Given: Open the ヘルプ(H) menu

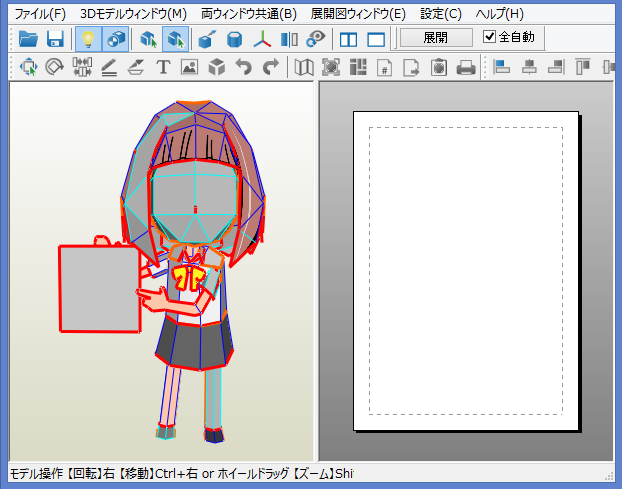Looking at the screenshot, I should 499,14.
